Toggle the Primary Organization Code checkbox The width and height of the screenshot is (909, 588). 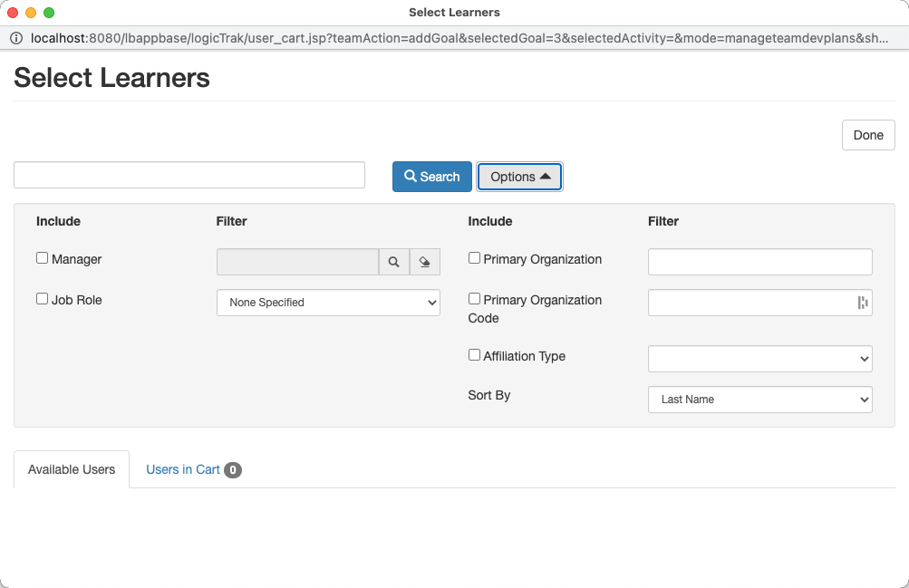coord(474,299)
